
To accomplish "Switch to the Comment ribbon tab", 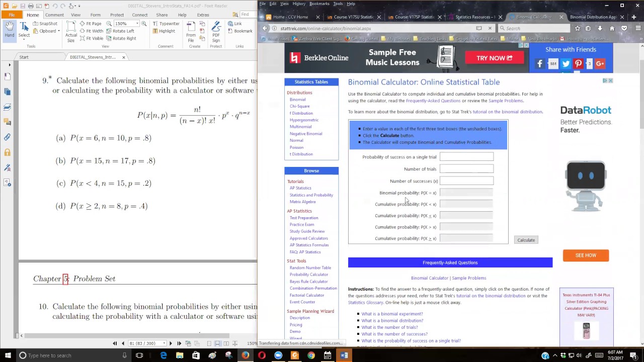I will tap(54, 15).
